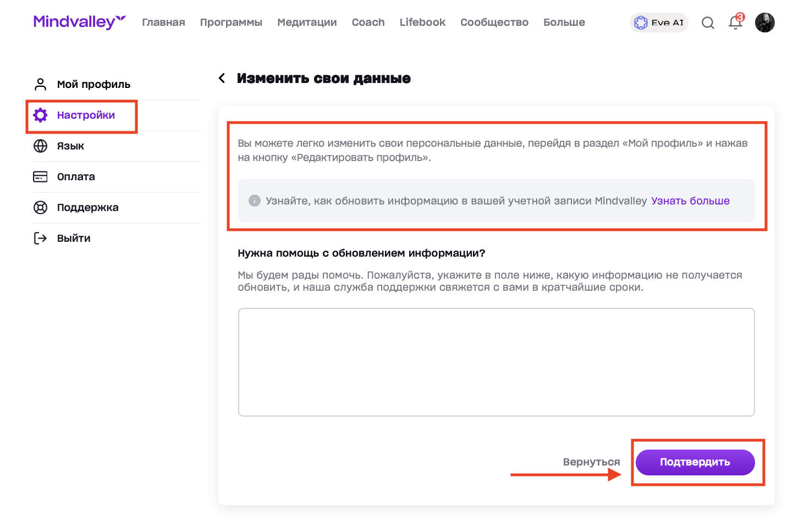Click the back arrow beside the page title
Image resolution: width=804 pixels, height=532 pixels.
pos(222,78)
